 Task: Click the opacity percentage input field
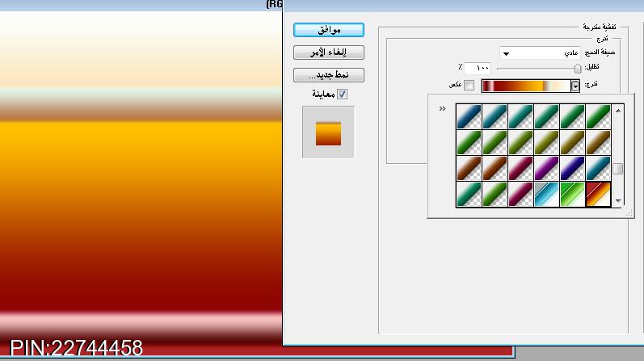(478, 68)
